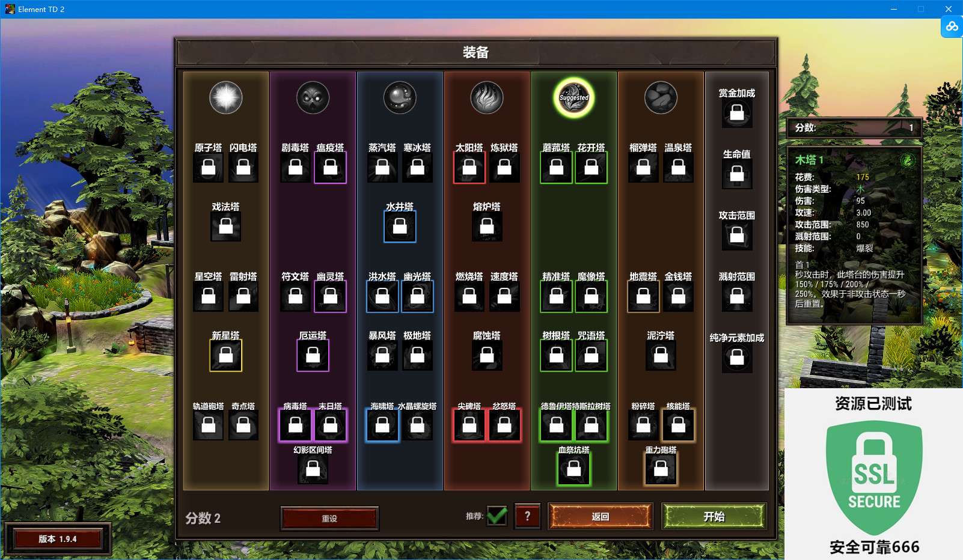Click the locked 原子塔 tower slot

(x=208, y=168)
